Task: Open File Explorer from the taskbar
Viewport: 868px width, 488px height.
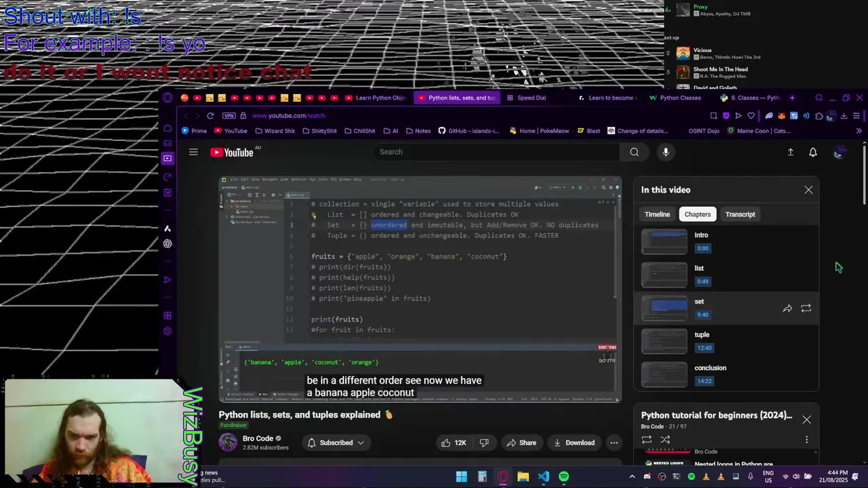Action: tap(523, 476)
